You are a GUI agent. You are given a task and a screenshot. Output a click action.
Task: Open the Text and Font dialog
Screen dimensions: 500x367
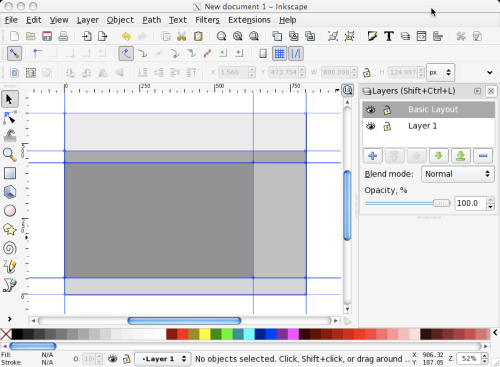389,36
